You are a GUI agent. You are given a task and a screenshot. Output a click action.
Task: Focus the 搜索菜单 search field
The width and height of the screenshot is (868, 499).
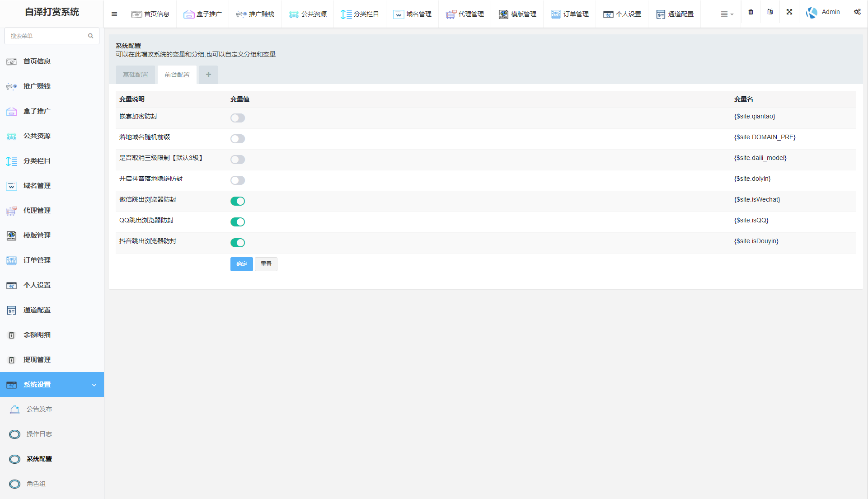(45, 36)
